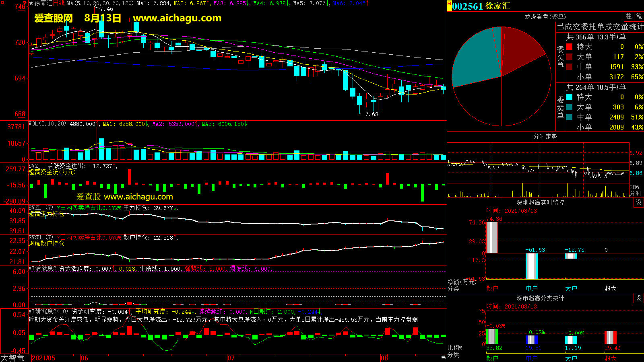The height and width of the screenshot is (362, 644).
Task: Click the 07 month marker on timeline
Action: [x=231, y=358]
